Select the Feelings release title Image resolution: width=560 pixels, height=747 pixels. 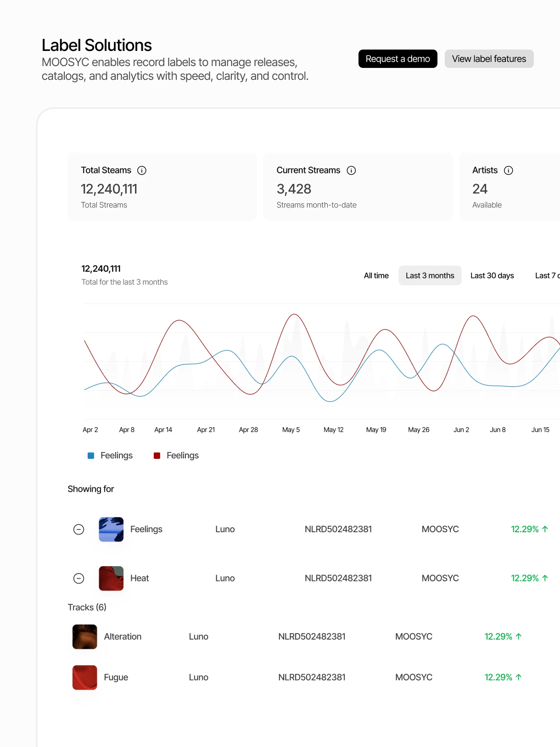[146, 529]
